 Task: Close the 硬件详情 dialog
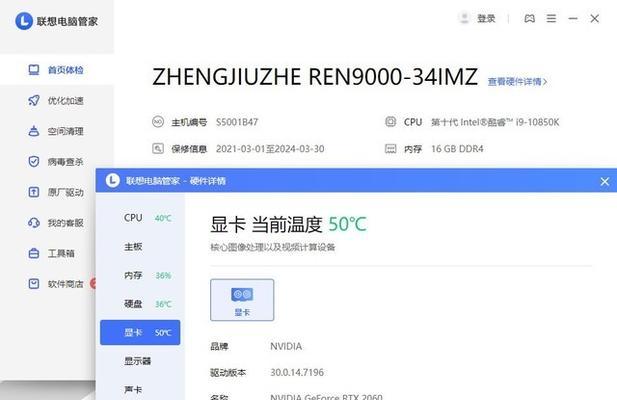click(604, 181)
